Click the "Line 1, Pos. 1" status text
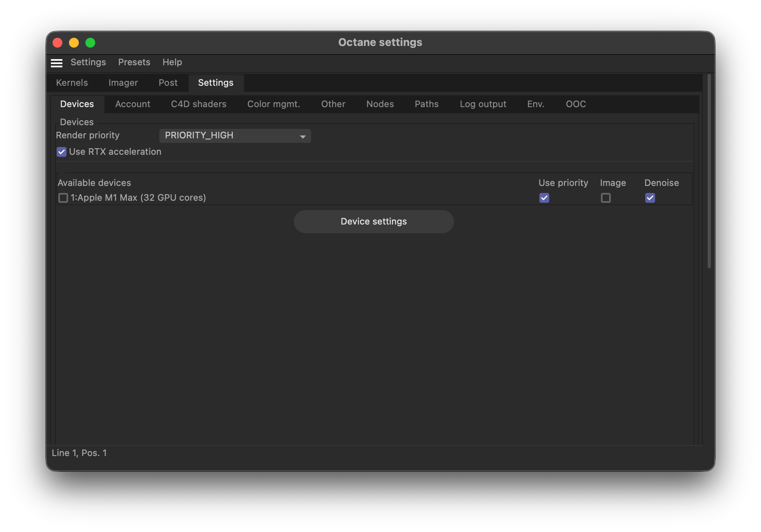The width and height of the screenshot is (761, 532). [x=79, y=453]
